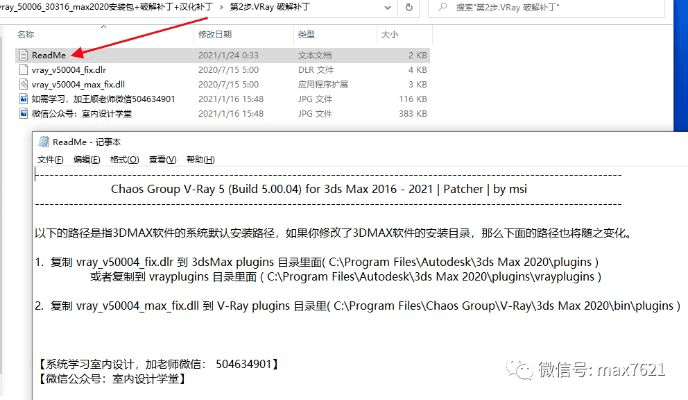Viewport: 688px width, 400px height.
Task: Click the JPG icon of 微信公众号 file
Action: pos(23,114)
